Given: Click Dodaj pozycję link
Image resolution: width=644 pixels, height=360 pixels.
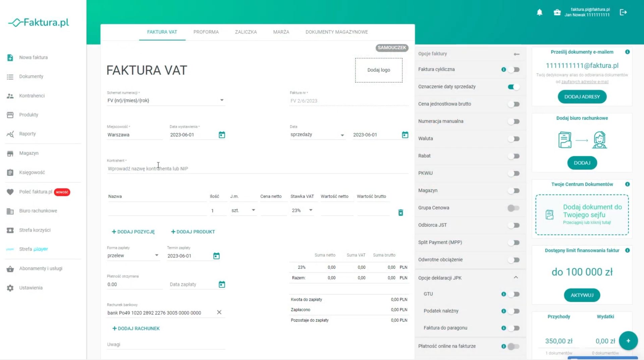Looking at the screenshot, I should [x=133, y=232].
